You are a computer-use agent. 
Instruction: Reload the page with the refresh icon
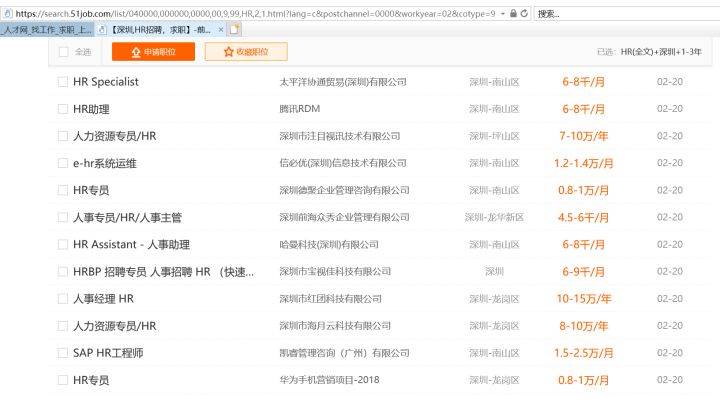tap(524, 13)
